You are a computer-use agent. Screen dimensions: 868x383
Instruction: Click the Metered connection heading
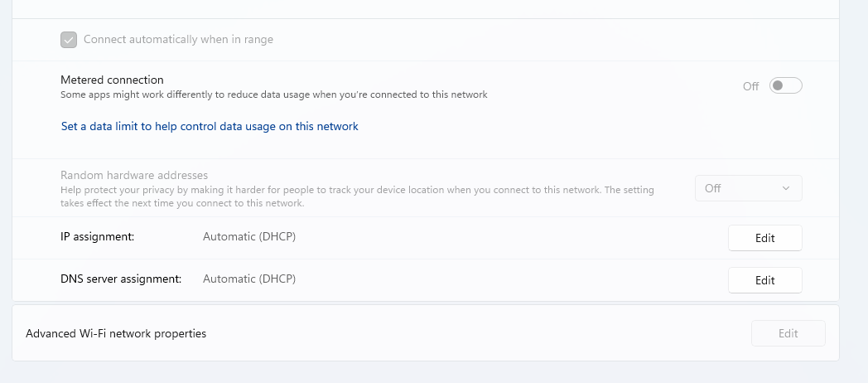(112, 80)
